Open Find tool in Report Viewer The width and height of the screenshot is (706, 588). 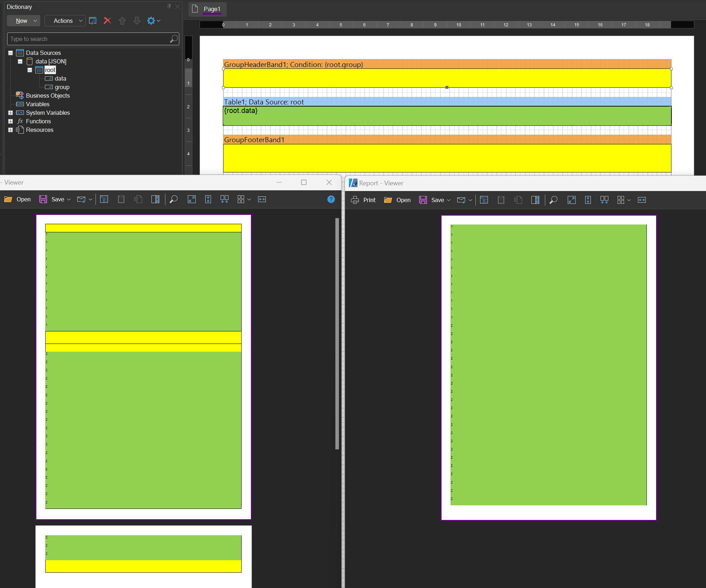553,200
